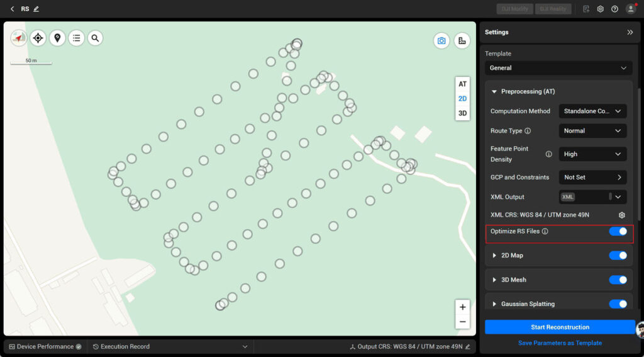Switch to the AT view tab
Viewport: 644px width, 357px height.
tap(462, 84)
